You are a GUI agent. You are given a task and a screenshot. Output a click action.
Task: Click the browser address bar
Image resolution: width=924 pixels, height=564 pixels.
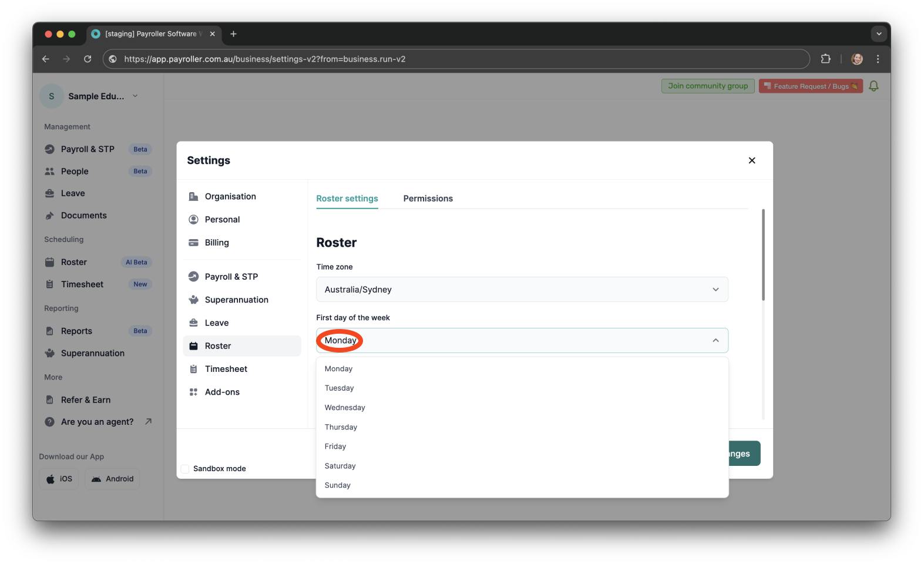click(456, 59)
